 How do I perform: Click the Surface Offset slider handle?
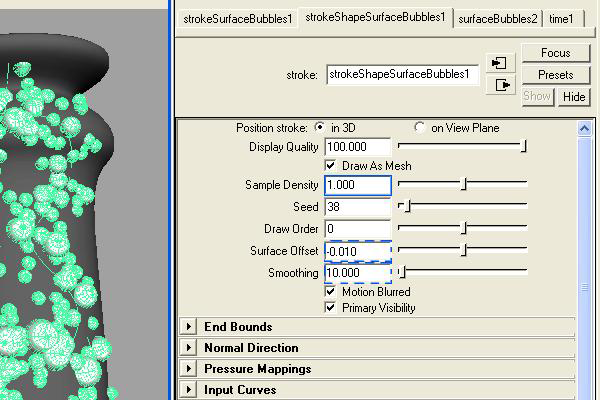tap(464, 250)
